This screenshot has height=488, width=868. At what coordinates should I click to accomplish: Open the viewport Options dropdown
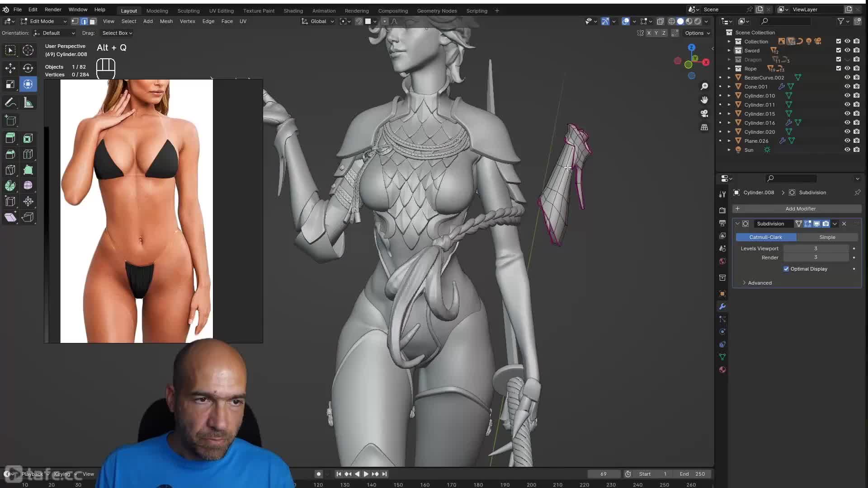(x=697, y=33)
